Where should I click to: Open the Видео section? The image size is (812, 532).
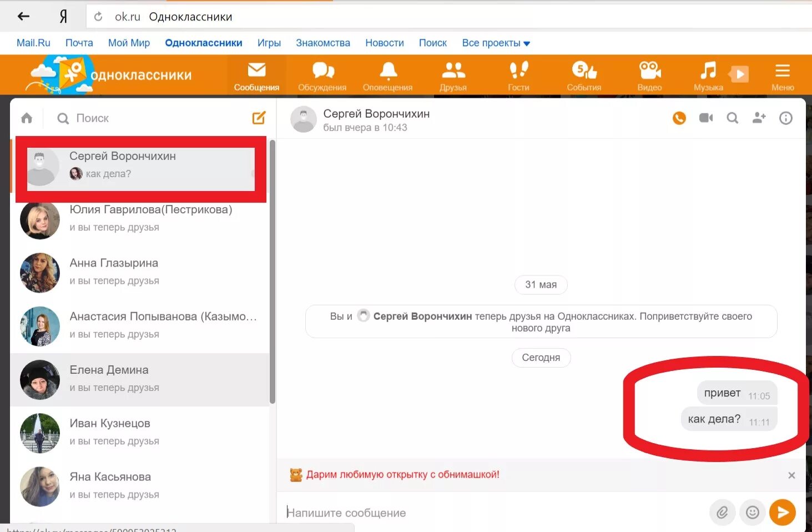coord(649,76)
